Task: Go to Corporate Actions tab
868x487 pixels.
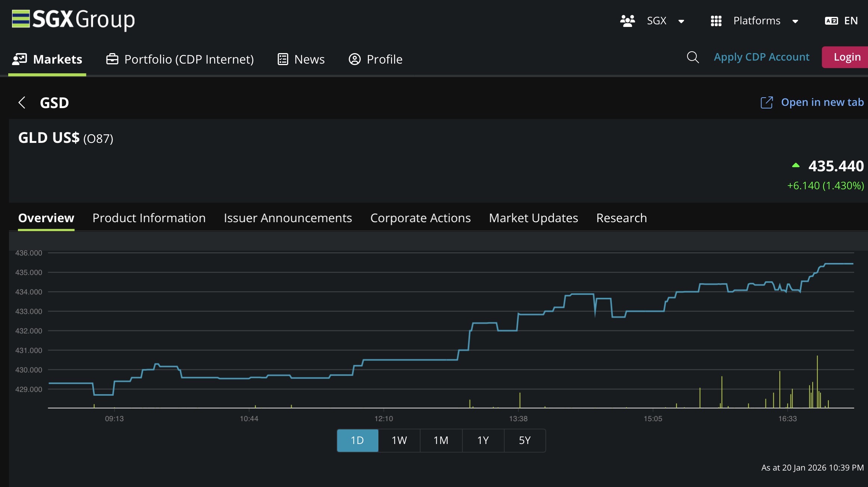Action: (x=420, y=218)
